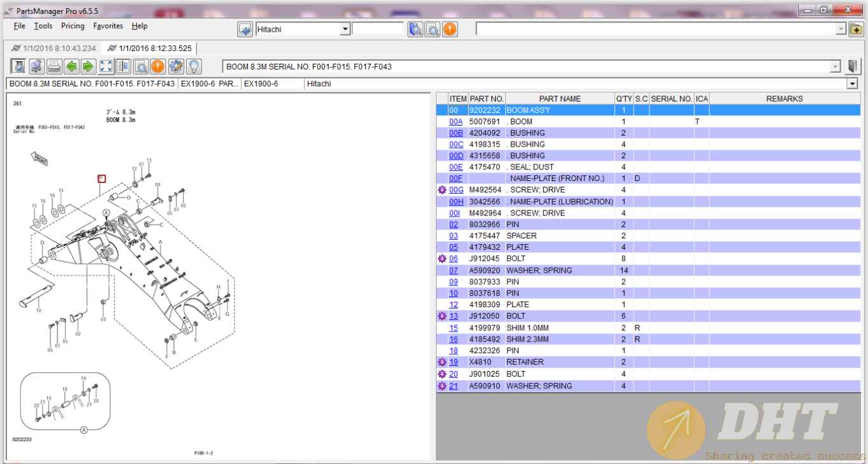Click the magnifier search icon in the lower toolbar
The width and height of the screenshot is (868, 464).
pos(141,66)
